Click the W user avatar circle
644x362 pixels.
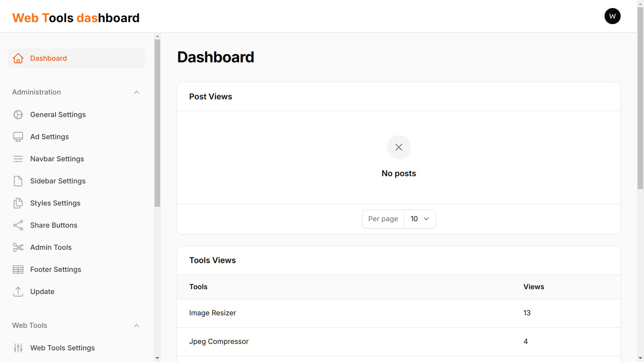tap(612, 16)
